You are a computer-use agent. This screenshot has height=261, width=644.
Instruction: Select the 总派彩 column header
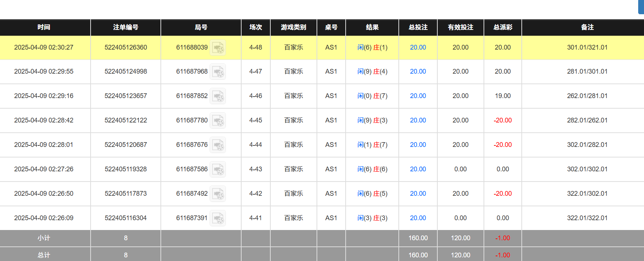tap(502, 27)
